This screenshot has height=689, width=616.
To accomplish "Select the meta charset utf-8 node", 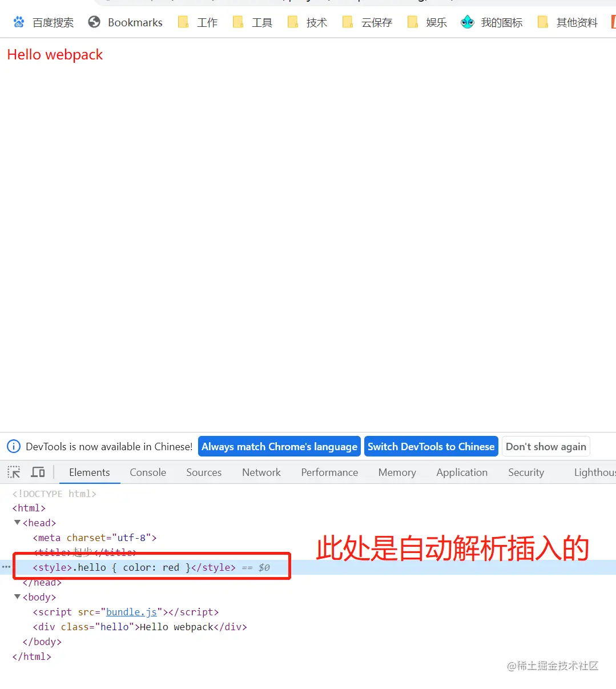I will click(95, 538).
